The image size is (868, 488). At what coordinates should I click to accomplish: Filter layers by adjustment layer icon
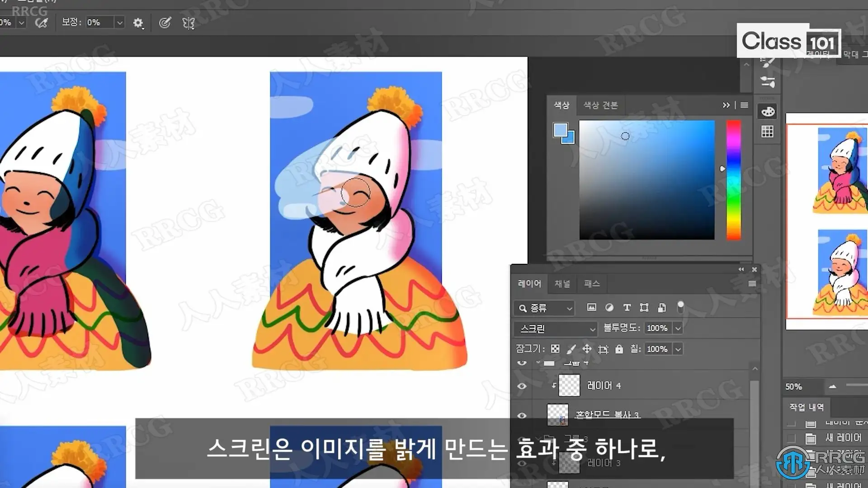click(609, 308)
